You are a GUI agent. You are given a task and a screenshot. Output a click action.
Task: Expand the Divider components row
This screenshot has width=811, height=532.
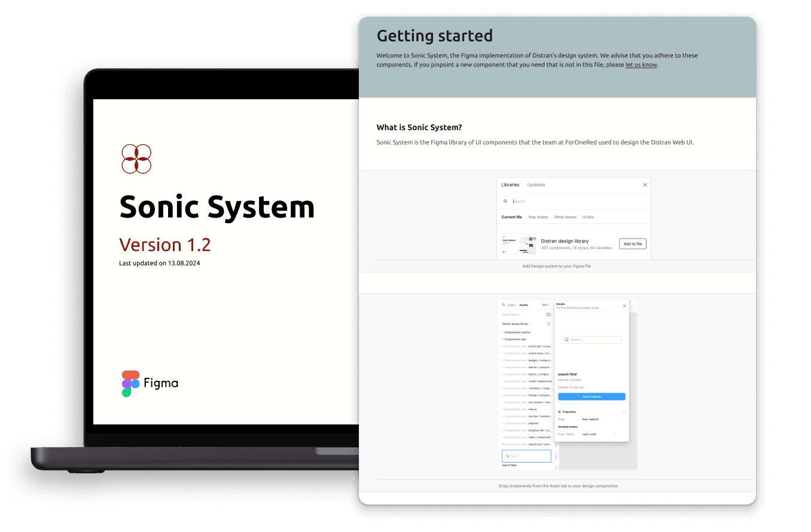click(x=526, y=395)
